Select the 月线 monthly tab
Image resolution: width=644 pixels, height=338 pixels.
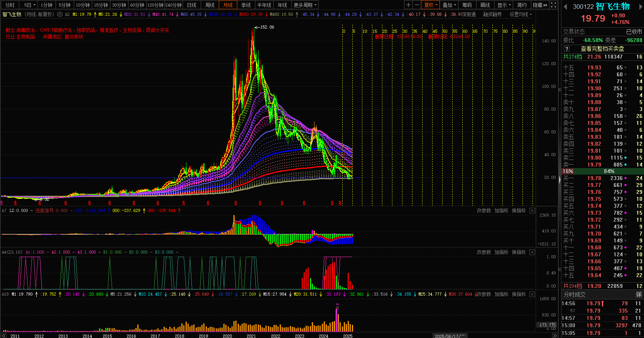228,5
